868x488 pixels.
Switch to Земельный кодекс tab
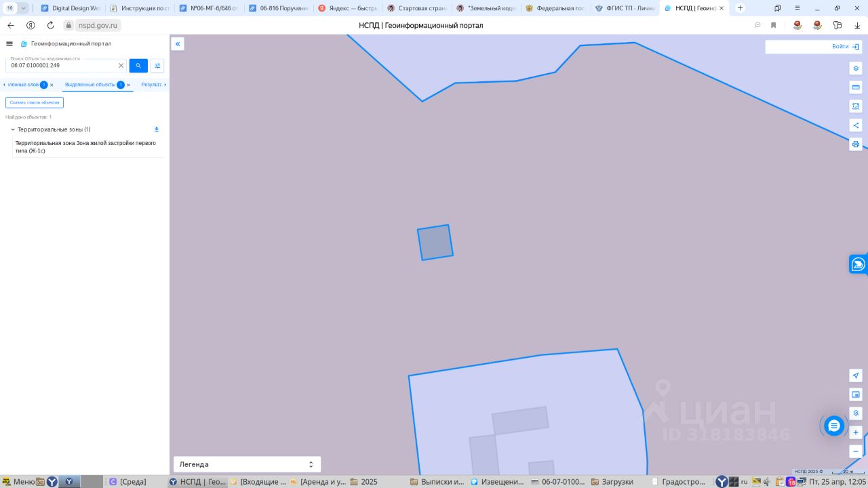coord(486,8)
